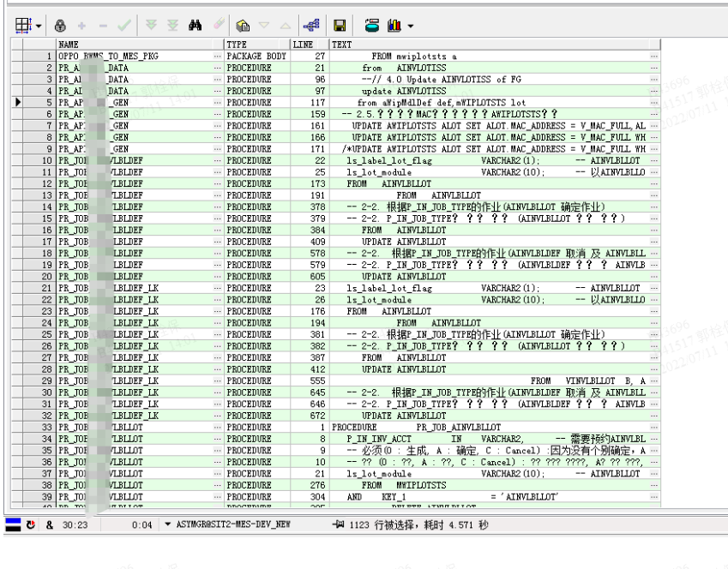Select row 5 via its row indicator
The image size is (728, 569).
17,102
